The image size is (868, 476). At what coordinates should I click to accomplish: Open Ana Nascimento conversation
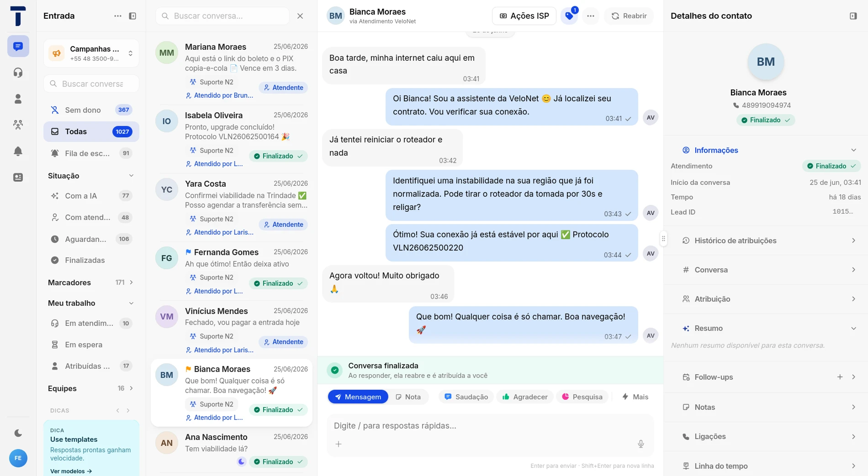click(232, 450)
